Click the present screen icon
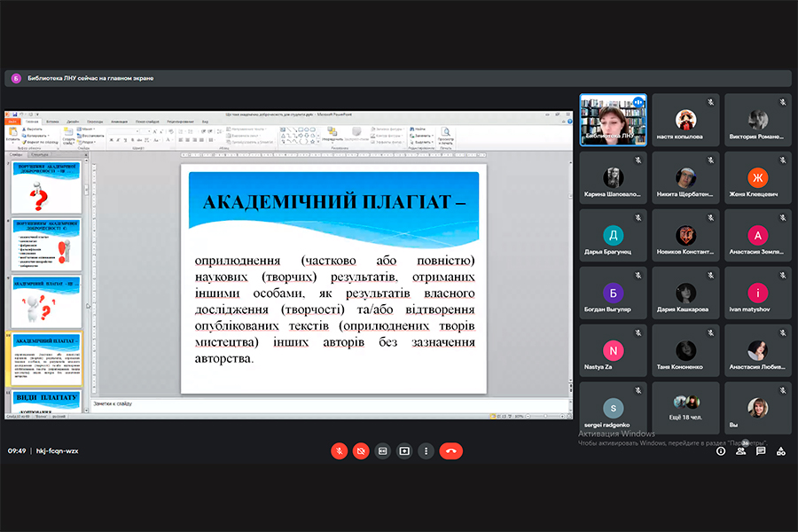Image resolution: width=798 pixels, height=532 pixels. 404,450
